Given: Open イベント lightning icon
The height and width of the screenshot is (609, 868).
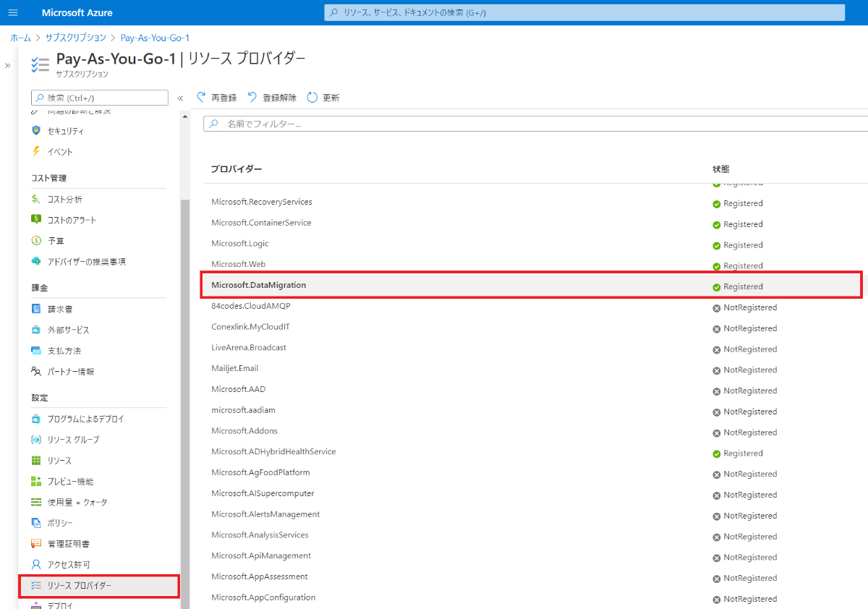Looking at the screenshot, I should (36, 151).
